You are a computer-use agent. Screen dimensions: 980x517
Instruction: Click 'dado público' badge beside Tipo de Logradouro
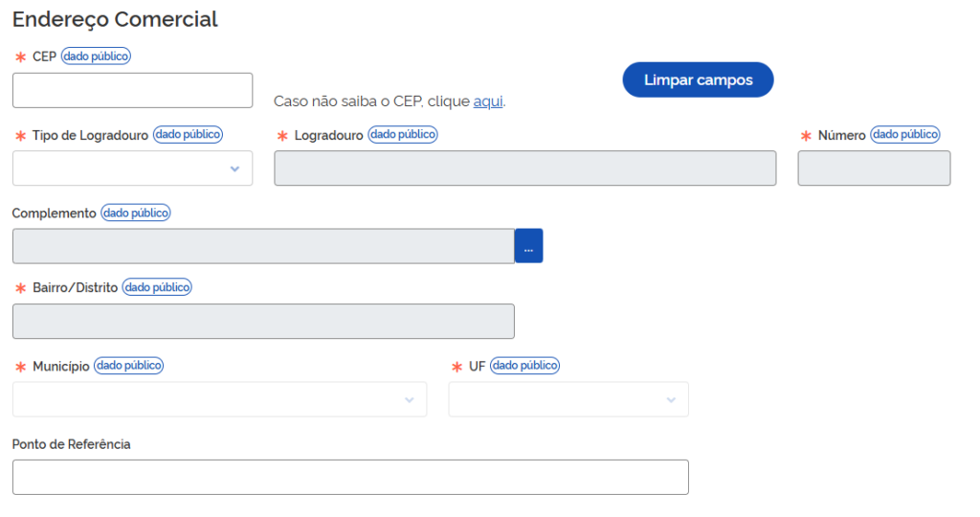pyautogui.click(x=189, y=134)
